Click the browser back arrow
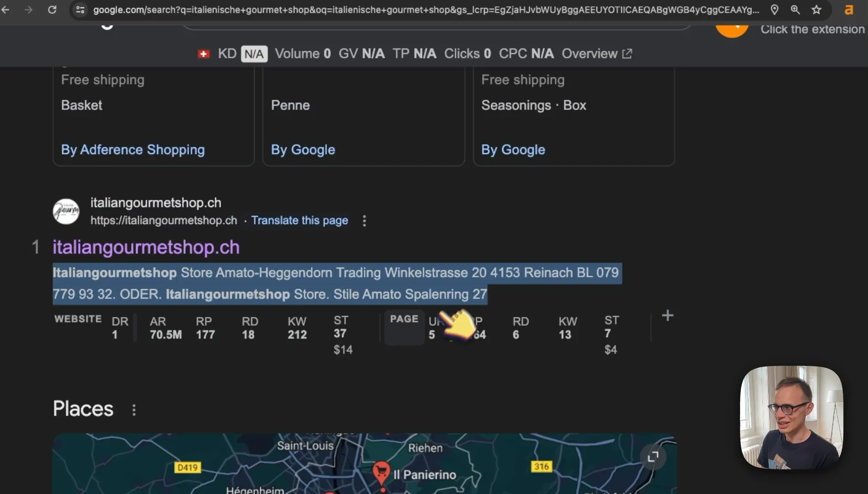 5,9
